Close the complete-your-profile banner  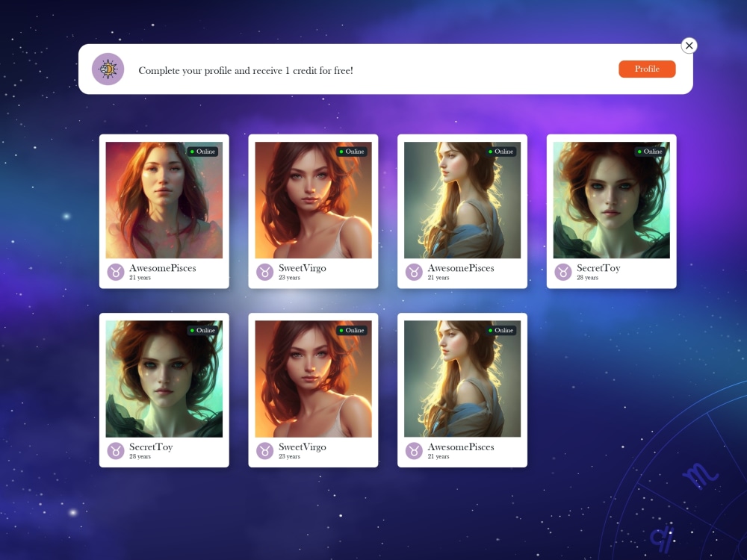click(689, 46)
